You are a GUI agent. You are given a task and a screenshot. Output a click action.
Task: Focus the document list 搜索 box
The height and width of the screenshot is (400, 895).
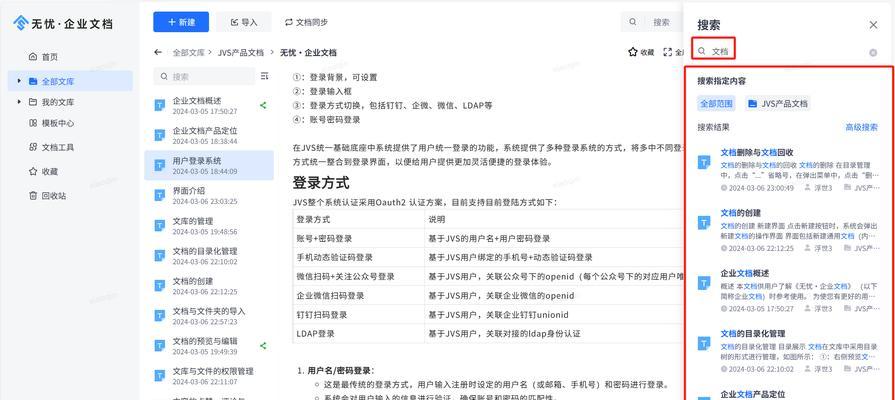point(204,76)
